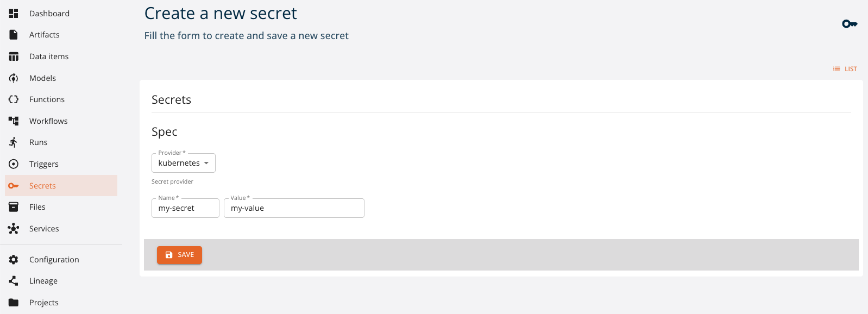The height and width of the screenshot is (314, 868).
Task: Click the Lineage branching icon
Action: click(14, 280)
